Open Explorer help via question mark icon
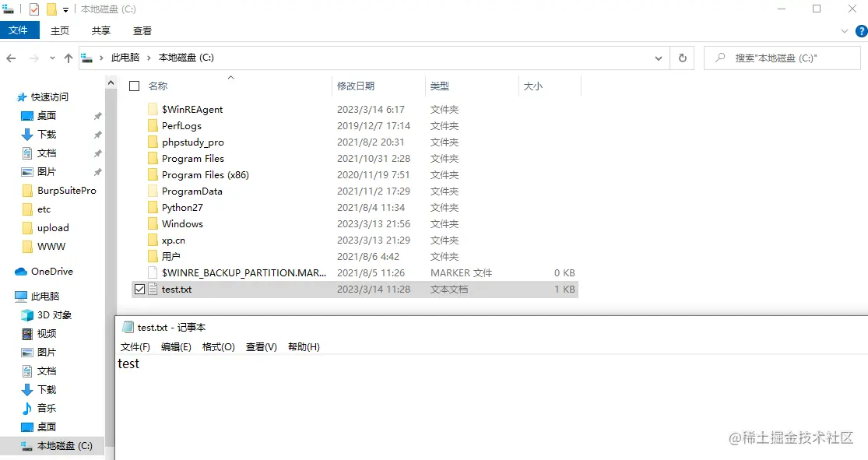 pos(861,31)
